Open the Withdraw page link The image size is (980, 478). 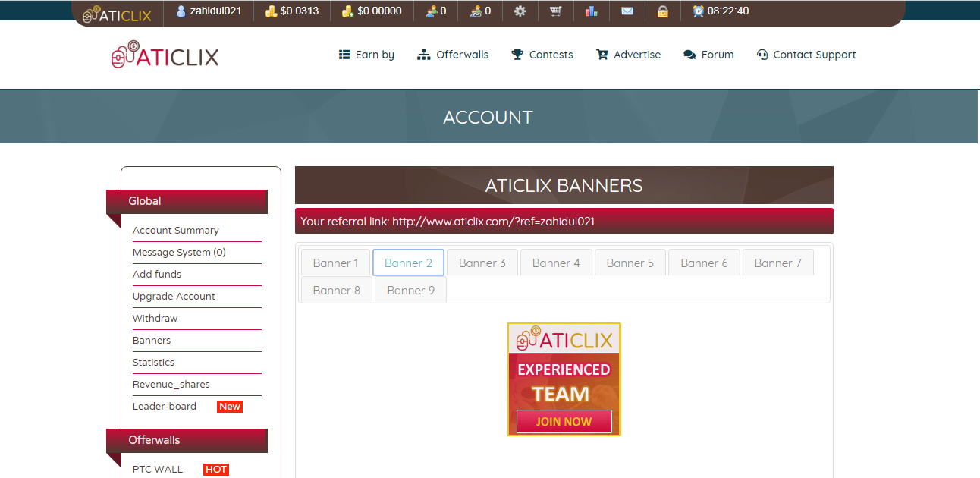pyautogui.click(x=155, y=319)
